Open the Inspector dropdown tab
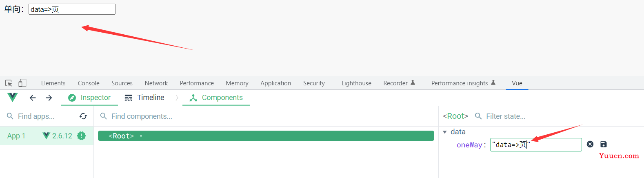644x178 pixels. (89, 98)
